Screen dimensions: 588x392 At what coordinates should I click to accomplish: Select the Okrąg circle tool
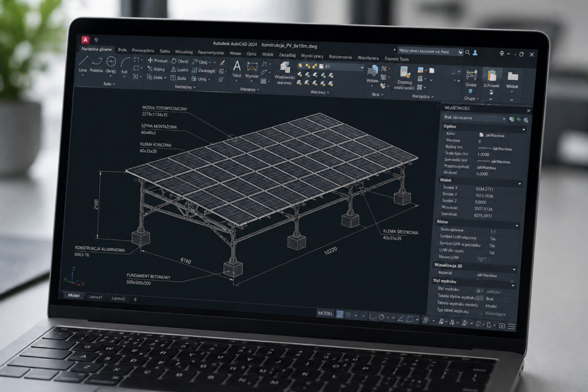click(111, 65)
